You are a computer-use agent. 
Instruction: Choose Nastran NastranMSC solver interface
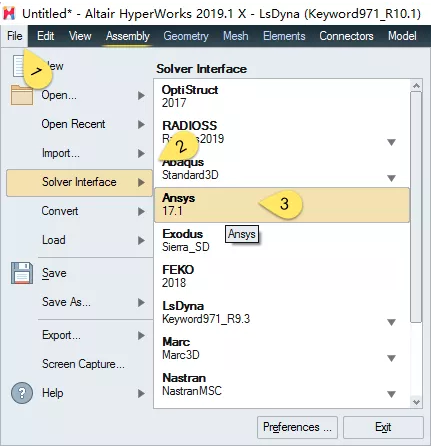click(282, 384)
